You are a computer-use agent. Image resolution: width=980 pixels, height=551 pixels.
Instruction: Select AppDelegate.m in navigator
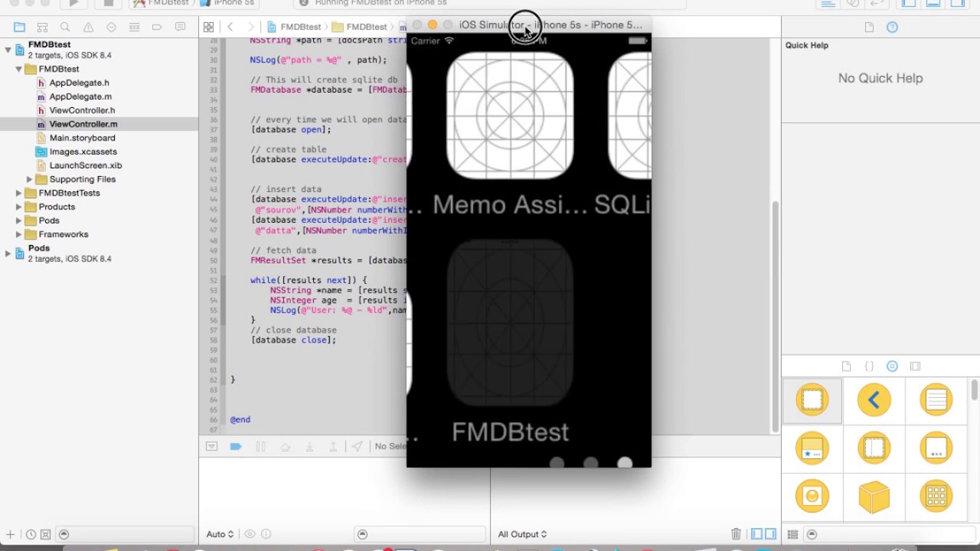[x=80, y=96]
